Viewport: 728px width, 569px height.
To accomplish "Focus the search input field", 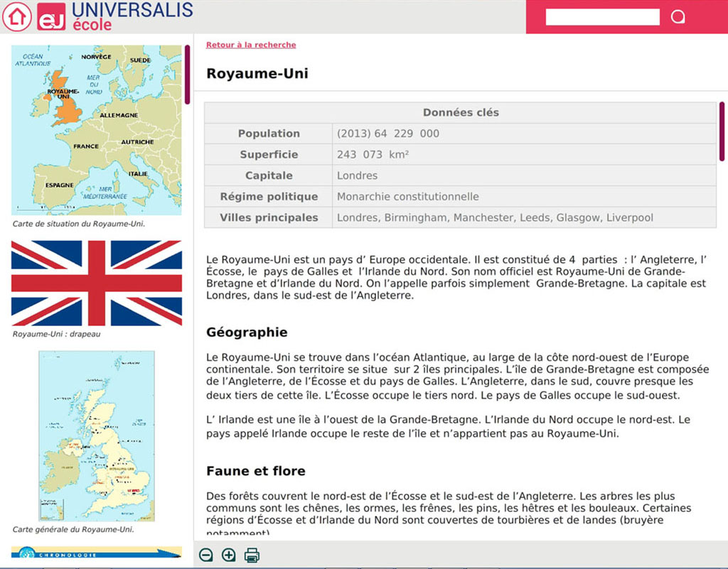I will [603, 17].
